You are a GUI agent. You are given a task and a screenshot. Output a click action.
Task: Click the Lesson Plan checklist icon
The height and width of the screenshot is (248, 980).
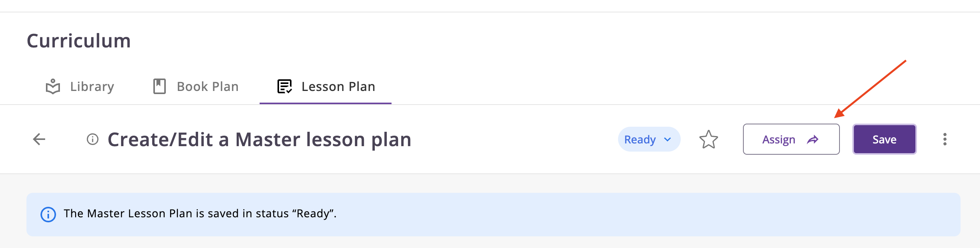[285, 86]
